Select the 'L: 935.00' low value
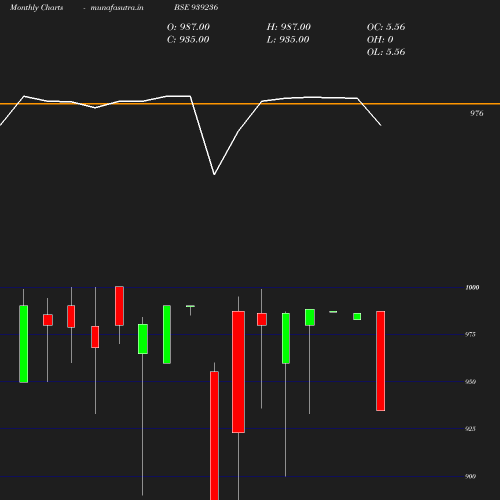The width and height of the screenshot is (500, 500). click(288, 40)
